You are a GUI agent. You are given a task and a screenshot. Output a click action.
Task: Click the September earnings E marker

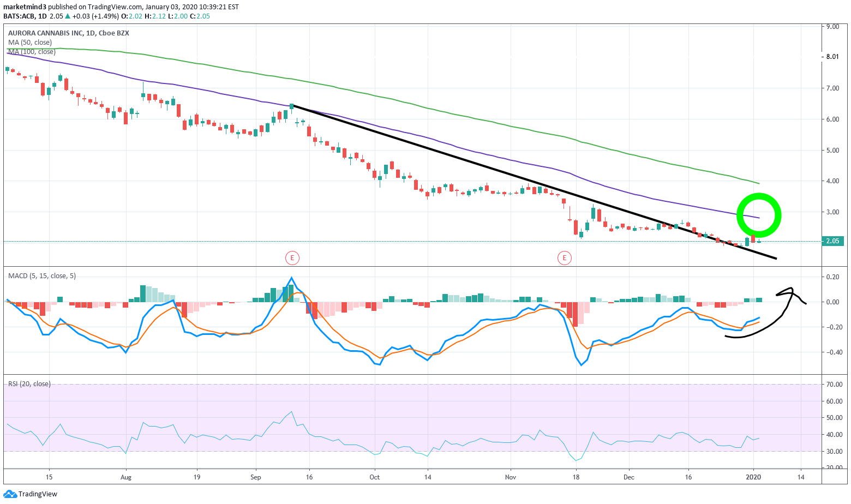click(x=292, y=257)
